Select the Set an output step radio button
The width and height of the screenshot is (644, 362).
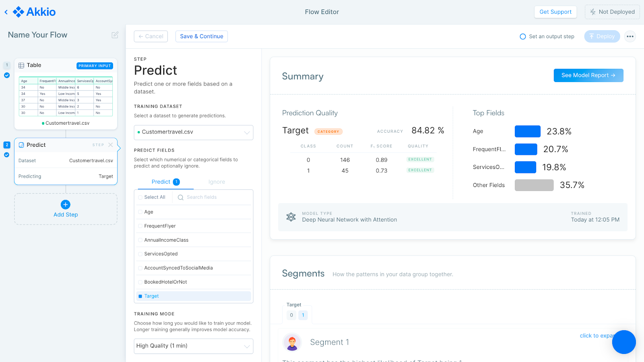click(522, 36)
